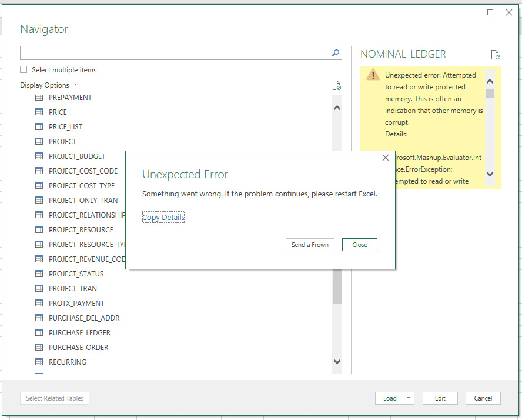
Task: Select the PROJECT_RESOURCE table icon
Action: tap(39, 229)
